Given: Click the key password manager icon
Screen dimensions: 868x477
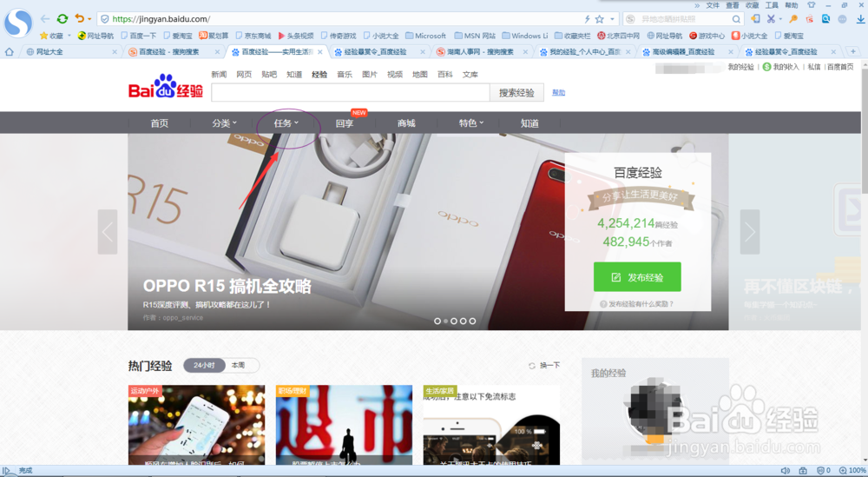Looking at the screenshot, I should [x=793, y=19].
